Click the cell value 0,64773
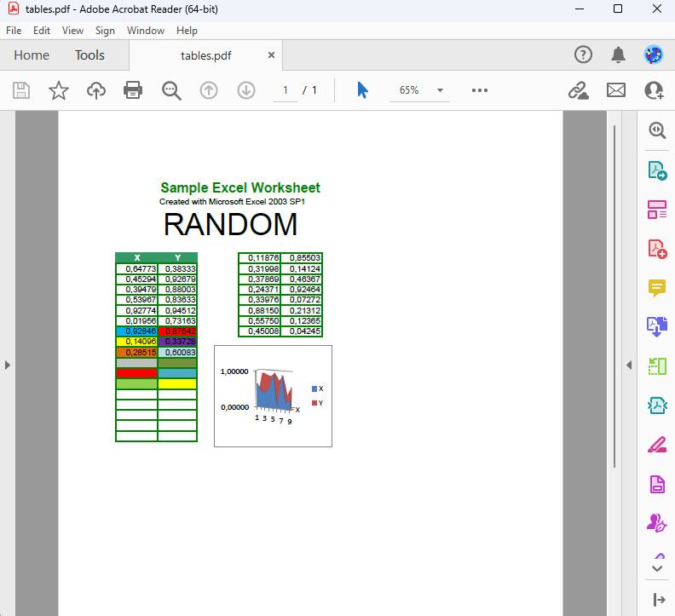 [137, 268]
